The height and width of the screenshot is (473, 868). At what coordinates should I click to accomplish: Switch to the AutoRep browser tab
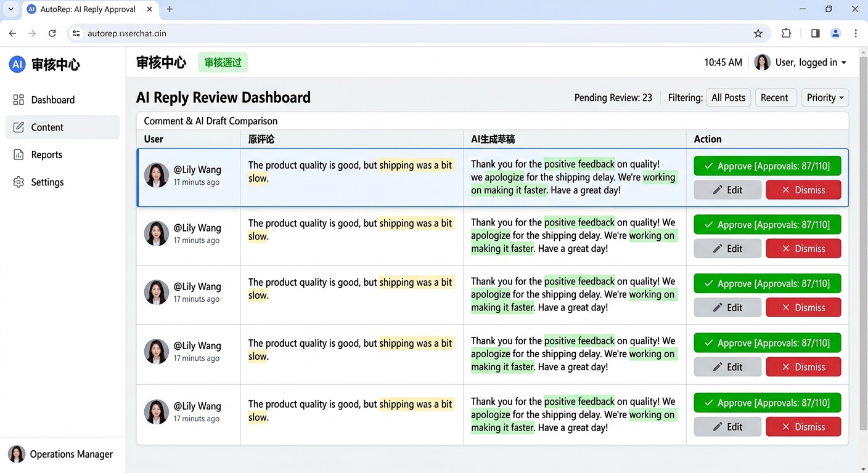point(88,9)
